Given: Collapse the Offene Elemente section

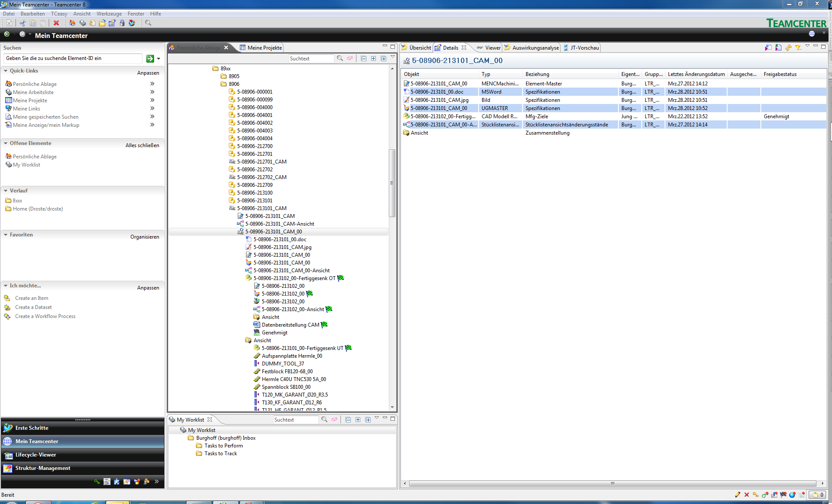Looking at the screenshot, I should click(x=6, y=143).
